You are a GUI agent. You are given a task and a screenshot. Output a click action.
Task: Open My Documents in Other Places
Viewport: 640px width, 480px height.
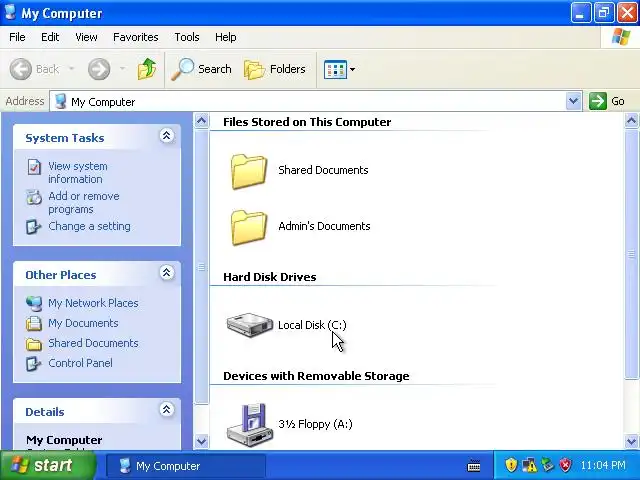(x=83, y=323)
